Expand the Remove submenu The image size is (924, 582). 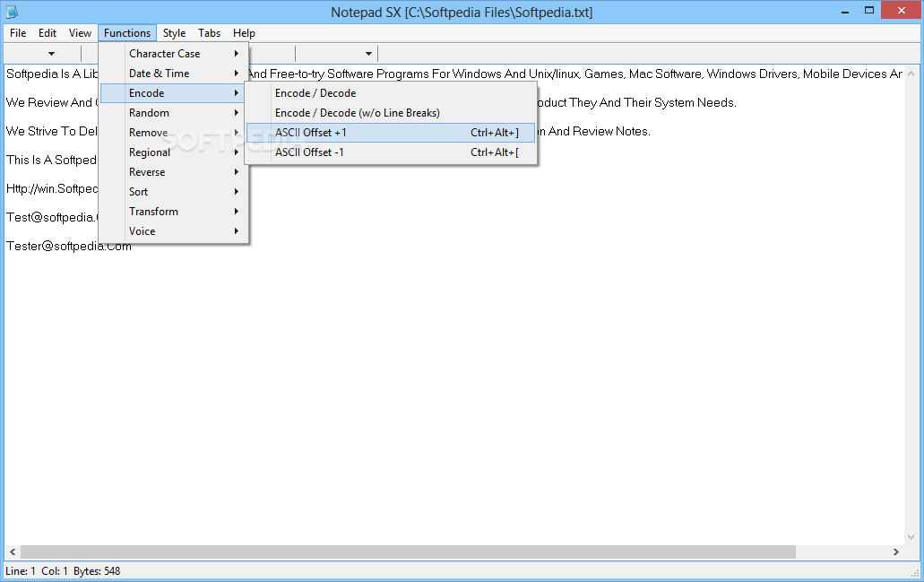click(174, 133)
